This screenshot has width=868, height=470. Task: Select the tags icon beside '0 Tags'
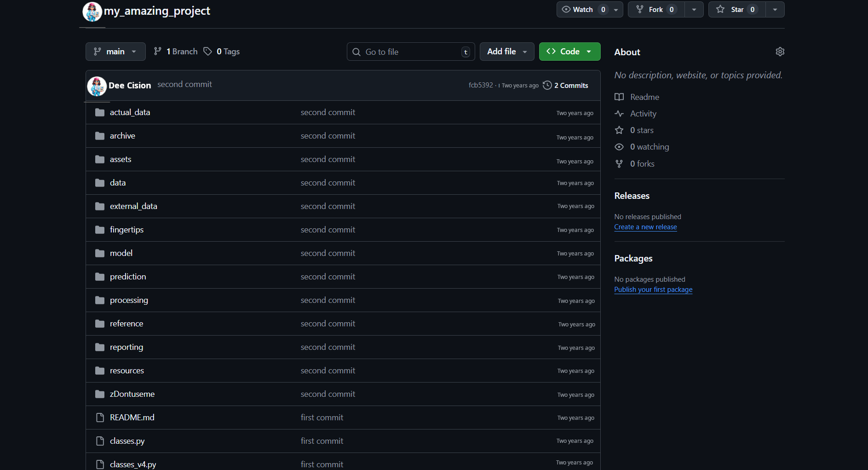point(208,51)
